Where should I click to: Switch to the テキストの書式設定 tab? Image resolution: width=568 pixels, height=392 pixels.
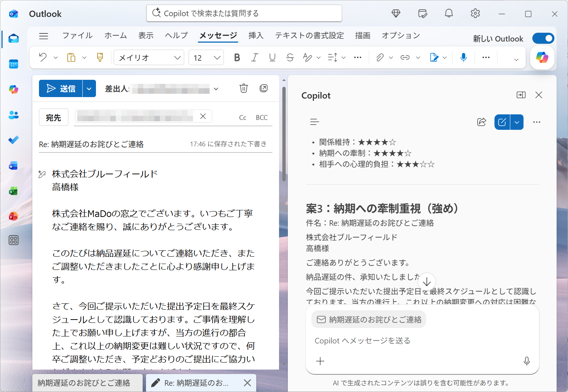click(310, 36)
